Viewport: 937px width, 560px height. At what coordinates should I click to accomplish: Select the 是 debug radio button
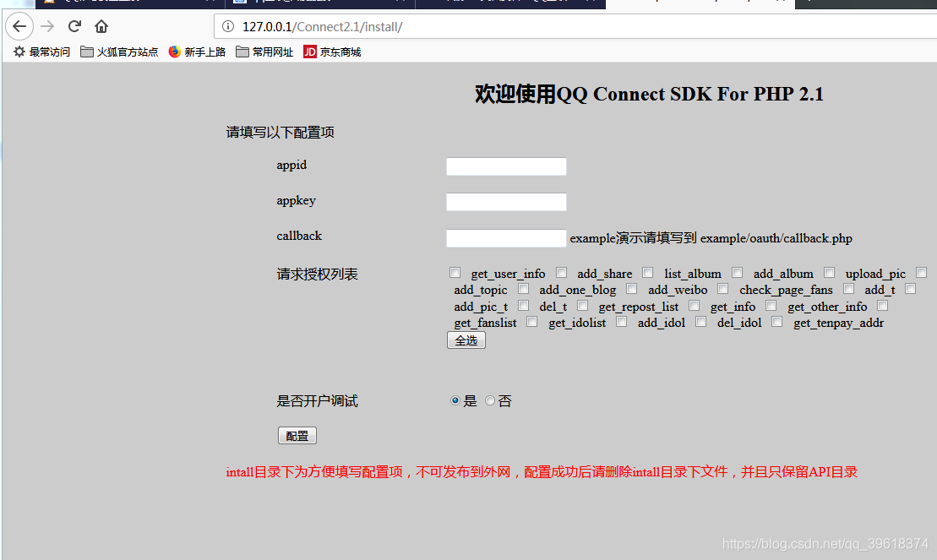455,400
